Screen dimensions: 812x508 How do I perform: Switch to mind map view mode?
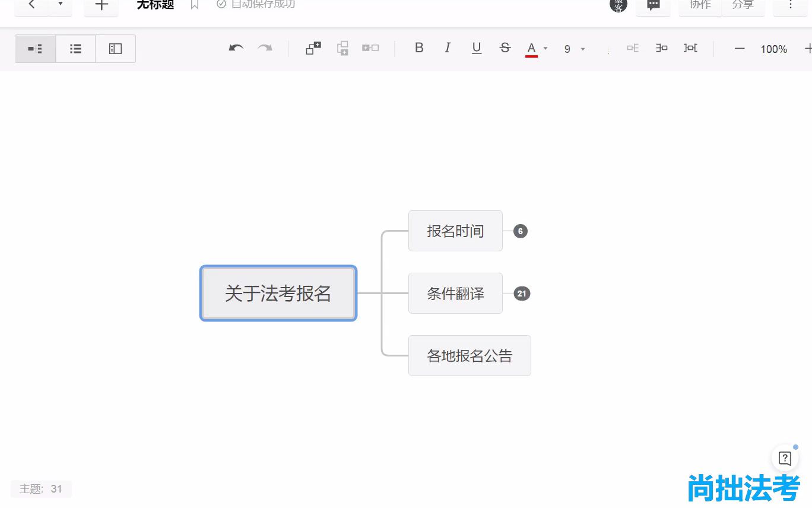click(x=36, y=49)
